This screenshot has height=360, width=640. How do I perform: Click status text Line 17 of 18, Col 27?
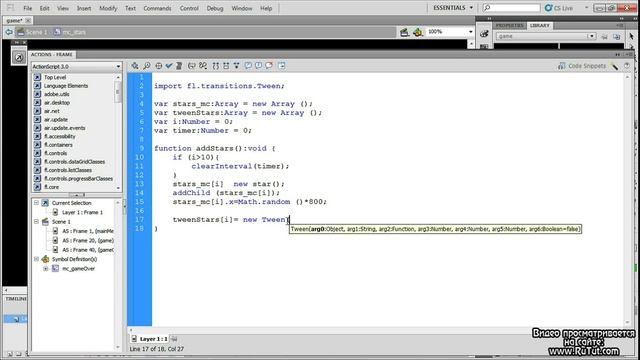pos(157,349)
